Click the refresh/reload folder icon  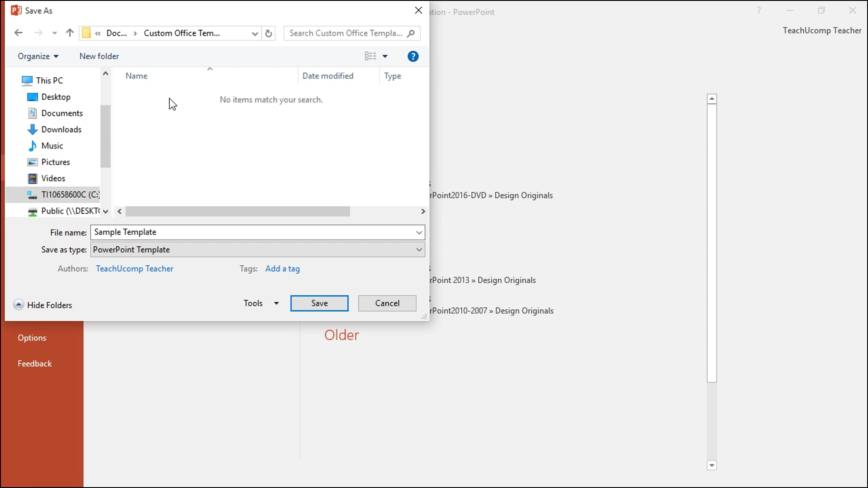(269, 33)
